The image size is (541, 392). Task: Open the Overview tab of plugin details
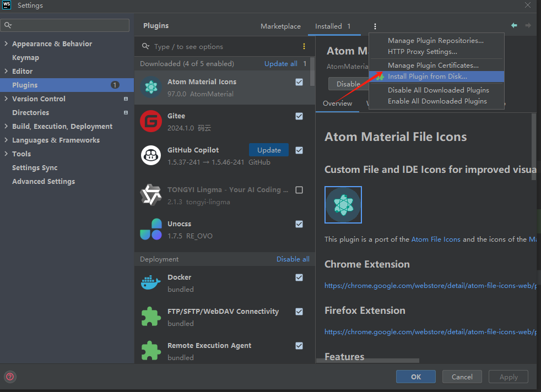click(x=337, y=104)
